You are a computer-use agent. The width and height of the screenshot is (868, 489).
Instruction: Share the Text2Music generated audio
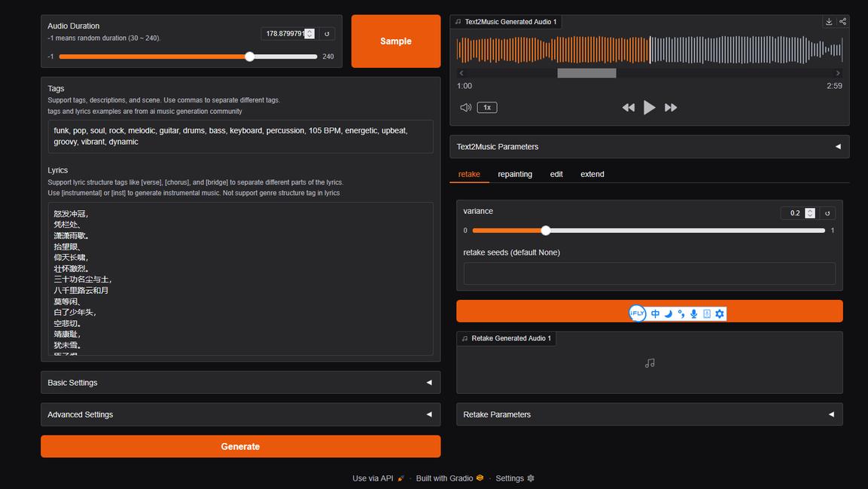click(x=842, y=22)
